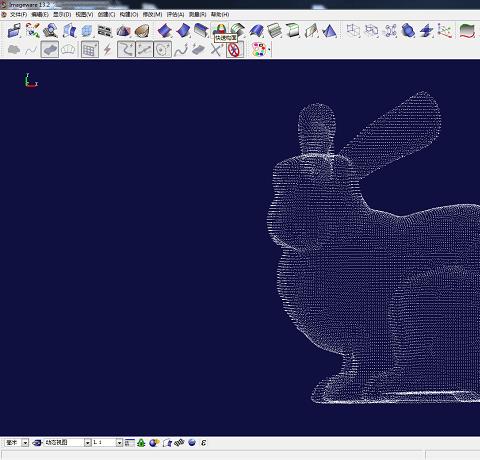Toggle the red prohibited-circle button
The width and height of the screenshot is (480, 460).
coord(235,50)
